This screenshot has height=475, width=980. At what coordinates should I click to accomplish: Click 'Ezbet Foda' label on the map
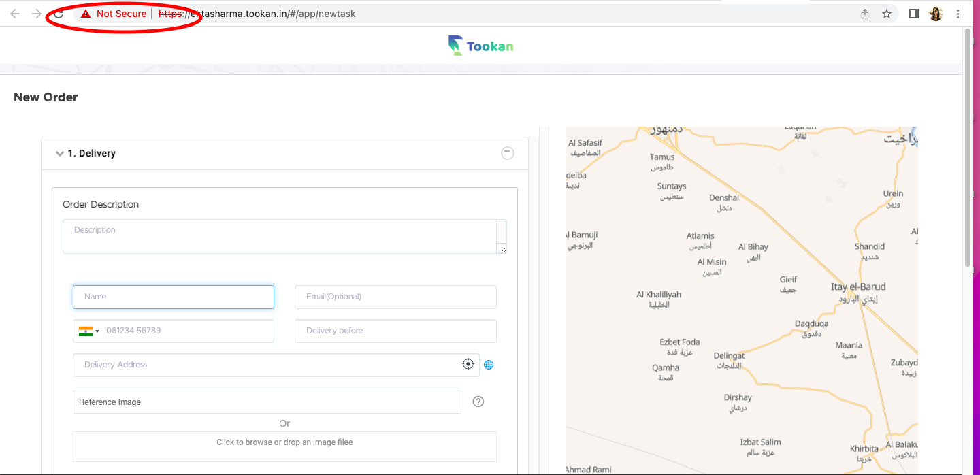click(680, 342)
